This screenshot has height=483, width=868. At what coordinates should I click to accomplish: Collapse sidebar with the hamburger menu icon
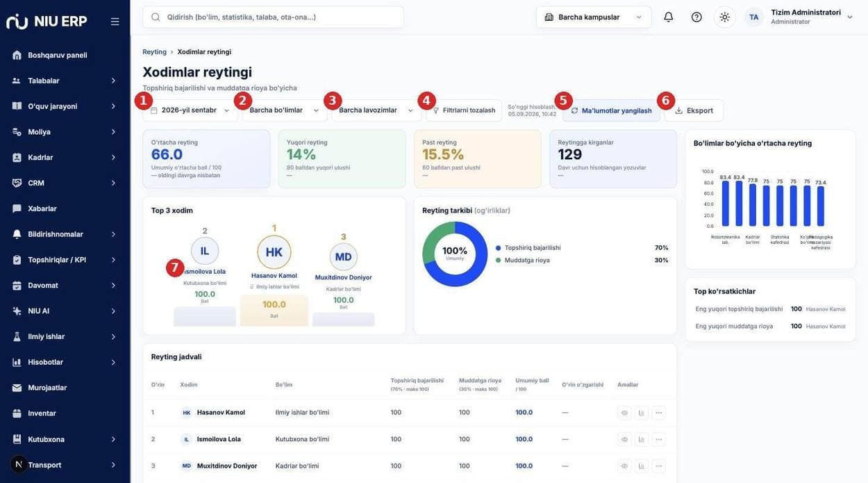point(115,22)
